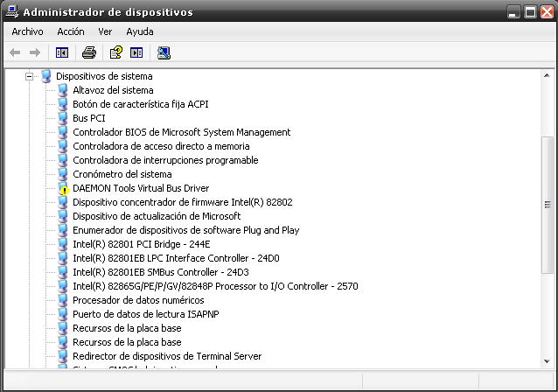Click the DAEMON Tools warning device icon
The image size is (558, 392).
coord(63,188)
